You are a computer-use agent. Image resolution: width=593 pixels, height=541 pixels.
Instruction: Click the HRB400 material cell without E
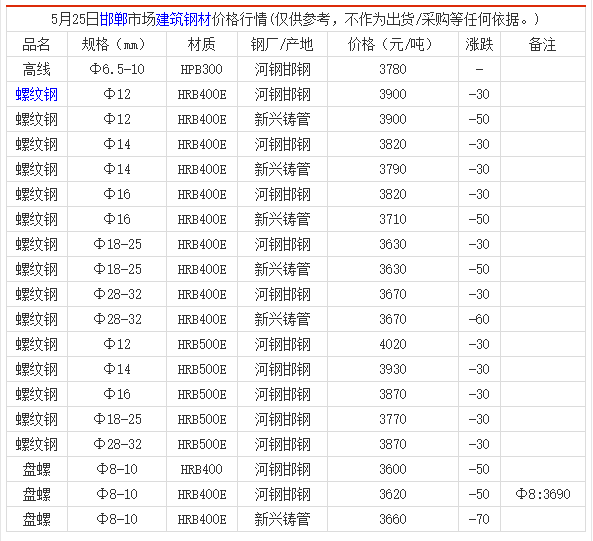[202, 469]
